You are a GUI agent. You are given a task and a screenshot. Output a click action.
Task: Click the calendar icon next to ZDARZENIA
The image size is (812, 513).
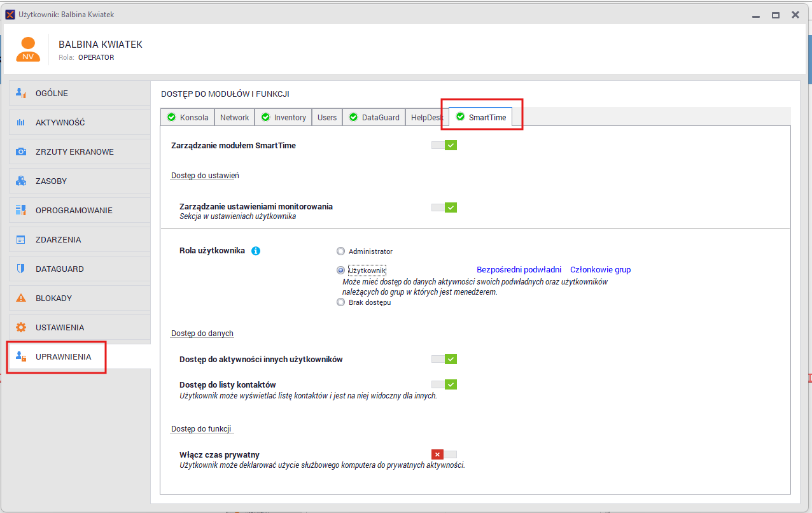21,239
